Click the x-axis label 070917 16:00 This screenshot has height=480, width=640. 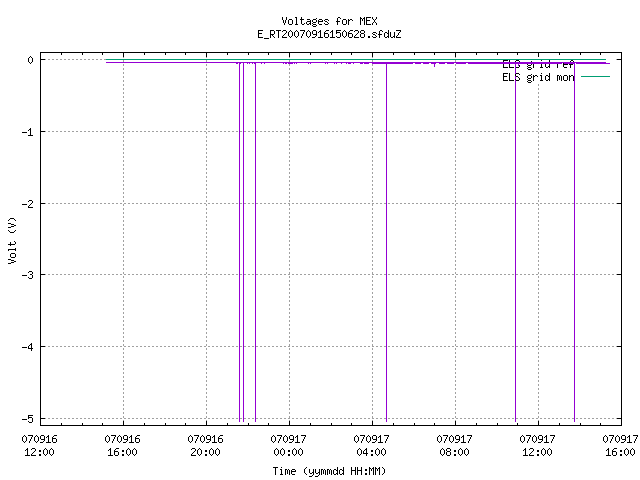620,446
